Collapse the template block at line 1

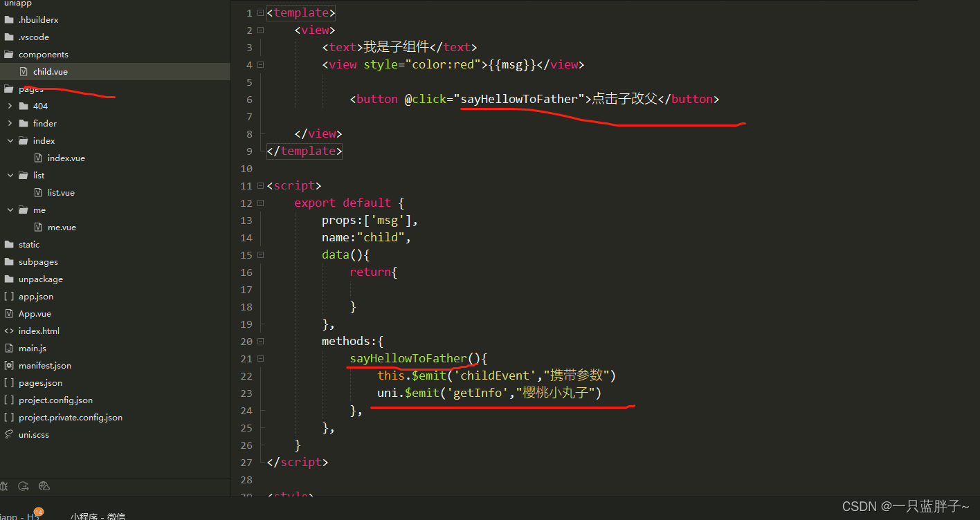coord(260,12)
